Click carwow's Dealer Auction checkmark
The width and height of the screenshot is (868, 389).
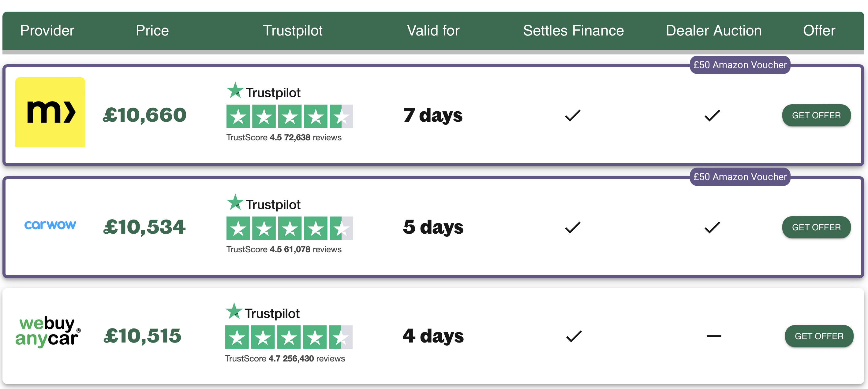click(712, 227)
